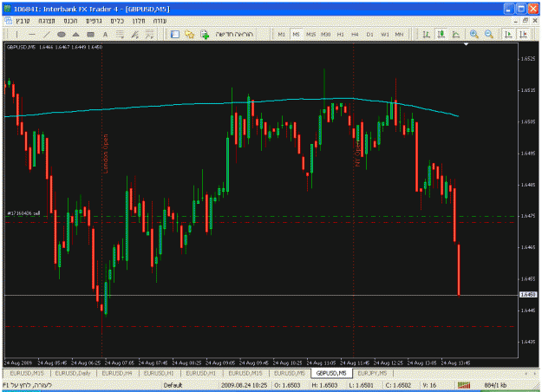
Task: Set timeframe to MN monthly
Action: (x=399, y=34)
